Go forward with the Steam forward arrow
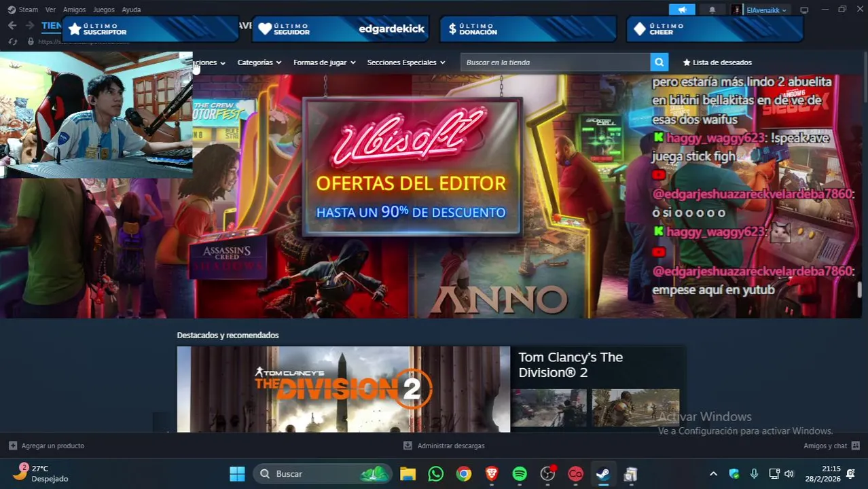Screen dimensions: 868x489 tap(29, 25)
